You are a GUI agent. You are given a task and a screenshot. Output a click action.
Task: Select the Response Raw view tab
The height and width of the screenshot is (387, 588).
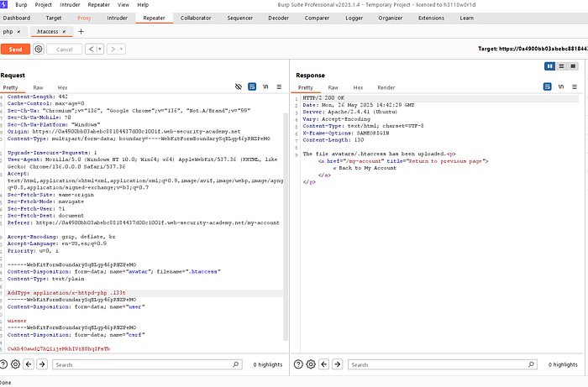(x=333, y=87)
